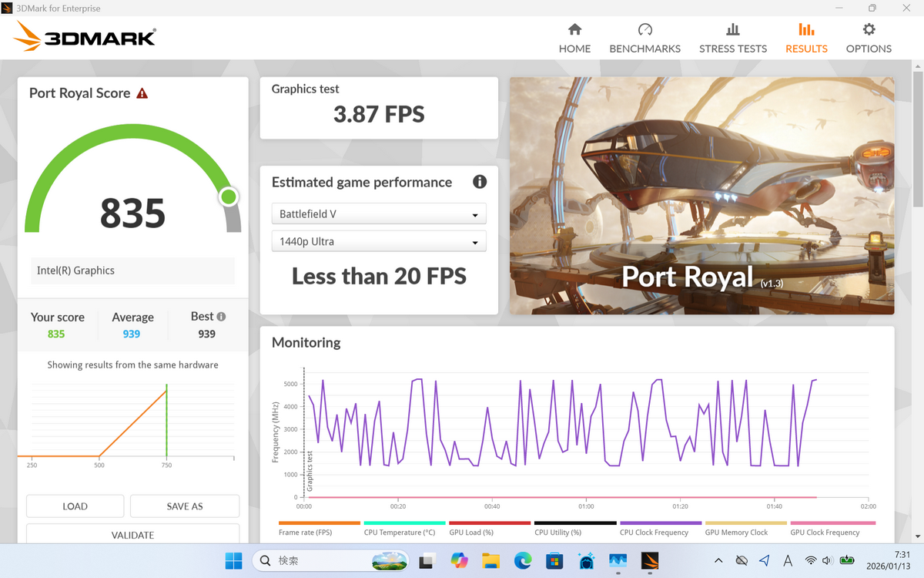Go to the STRESS TESTS tab
Image resolution: width=924 pixels, height=578 pixels.
(733, 39)
